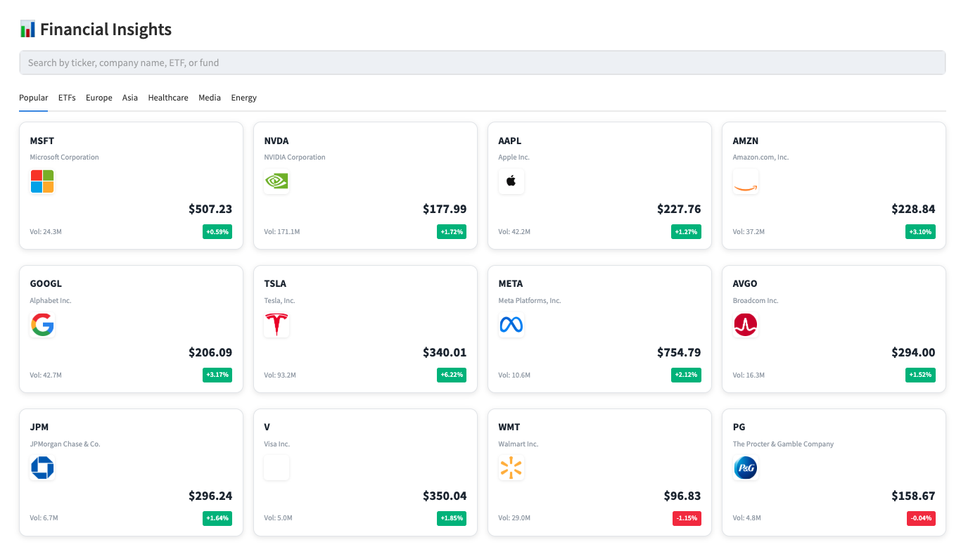The image size is (980, 547).
Task: Open the NVDA ticker heading
Action: pyautogui.click(x=276, y=141)
